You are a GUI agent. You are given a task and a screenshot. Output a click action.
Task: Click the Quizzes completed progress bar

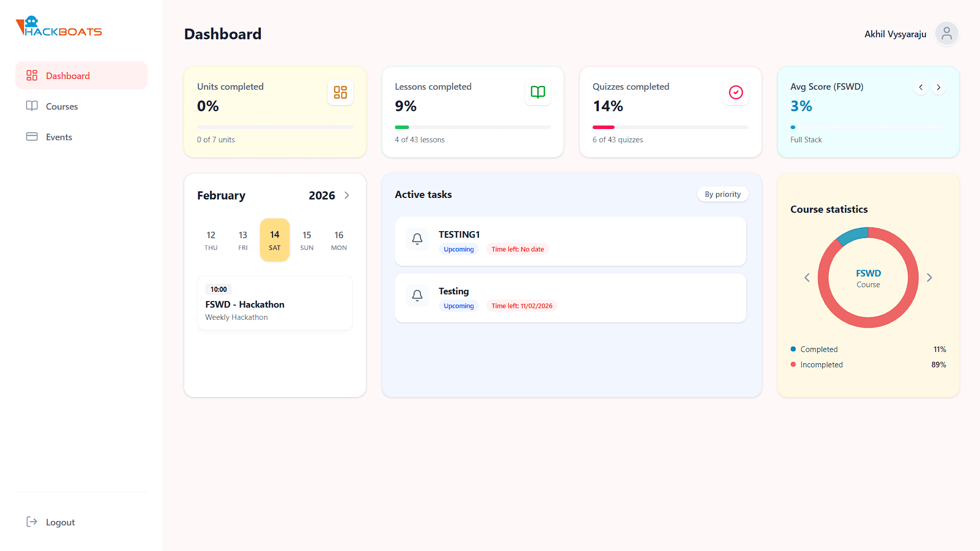pyautogui.click(x=670, y=127)
